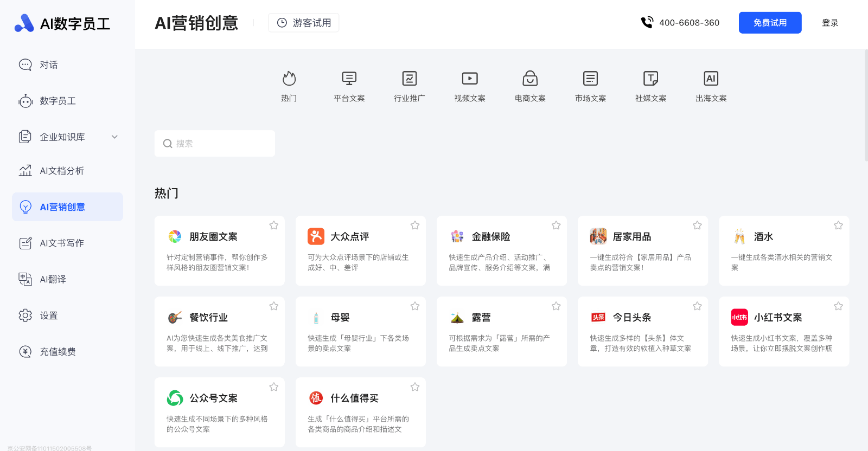868x451 pixels.
Task: Select the 出海文案 AI icon
Action: click(x=711, y=79)
